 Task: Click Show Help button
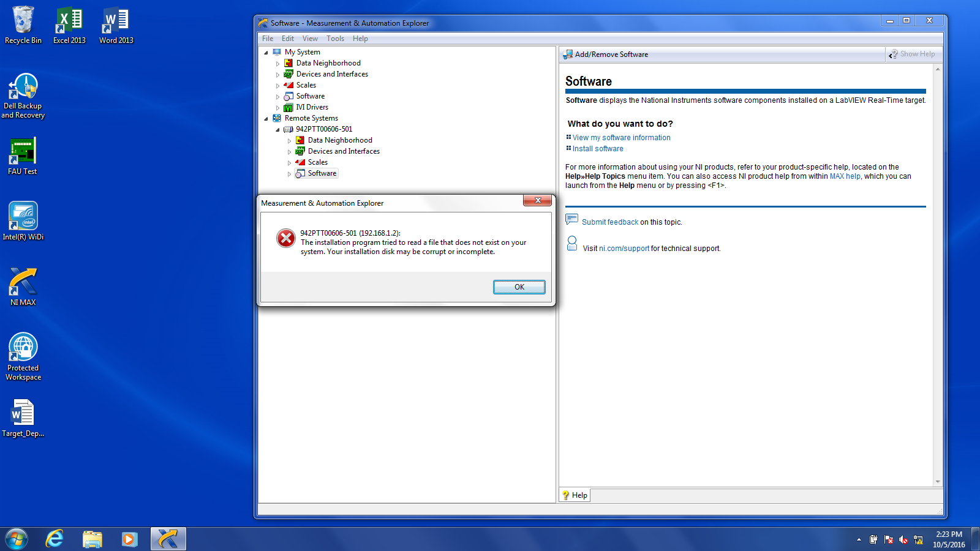[913, 54]
